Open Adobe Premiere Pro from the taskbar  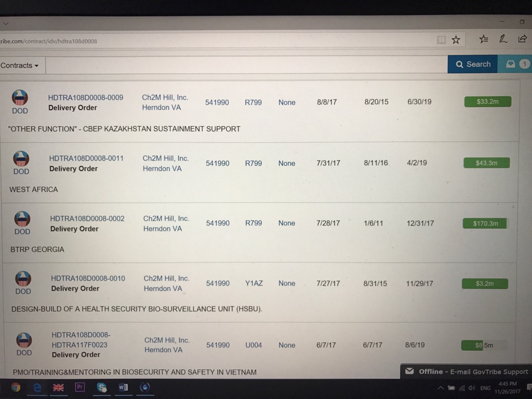80,387
